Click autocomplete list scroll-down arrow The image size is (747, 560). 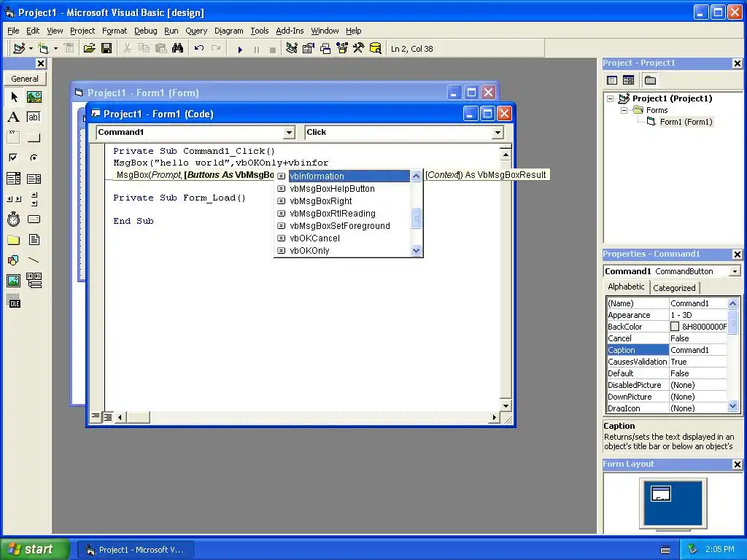click(x=416, y=251)
